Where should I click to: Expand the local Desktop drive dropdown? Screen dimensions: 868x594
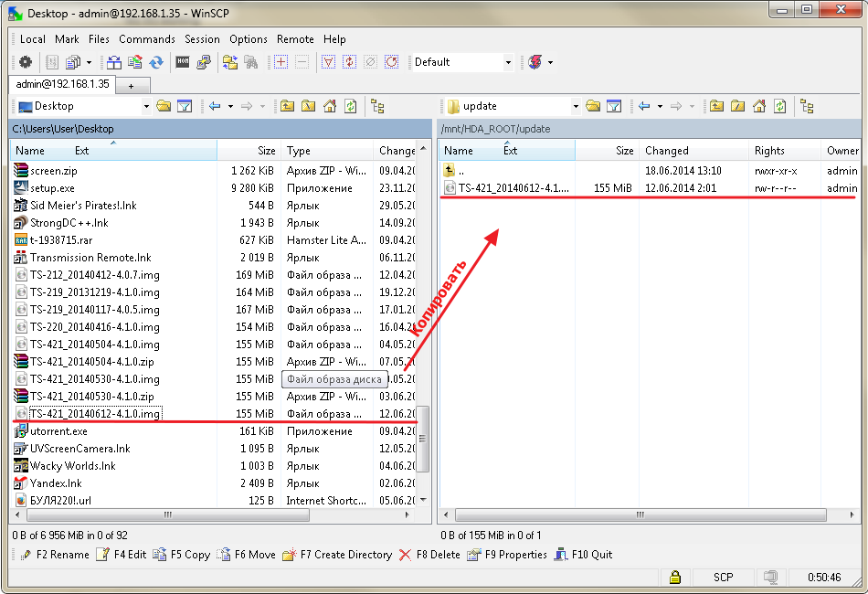coord(146,106)
